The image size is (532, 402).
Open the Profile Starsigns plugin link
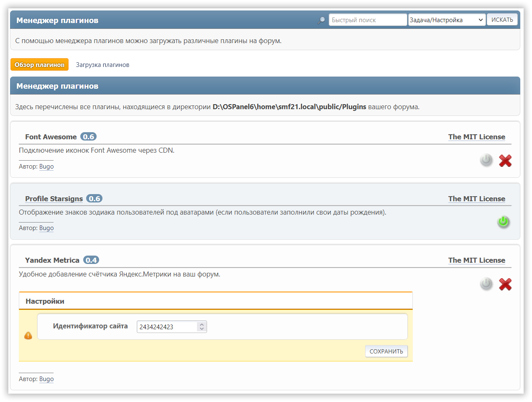pyautogui.click(x=54, y=199)
